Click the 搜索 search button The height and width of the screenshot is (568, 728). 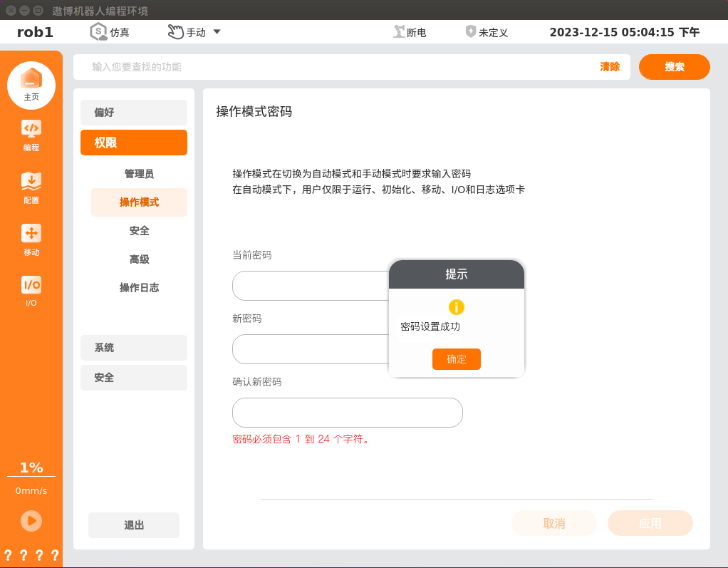pos(674,67)
